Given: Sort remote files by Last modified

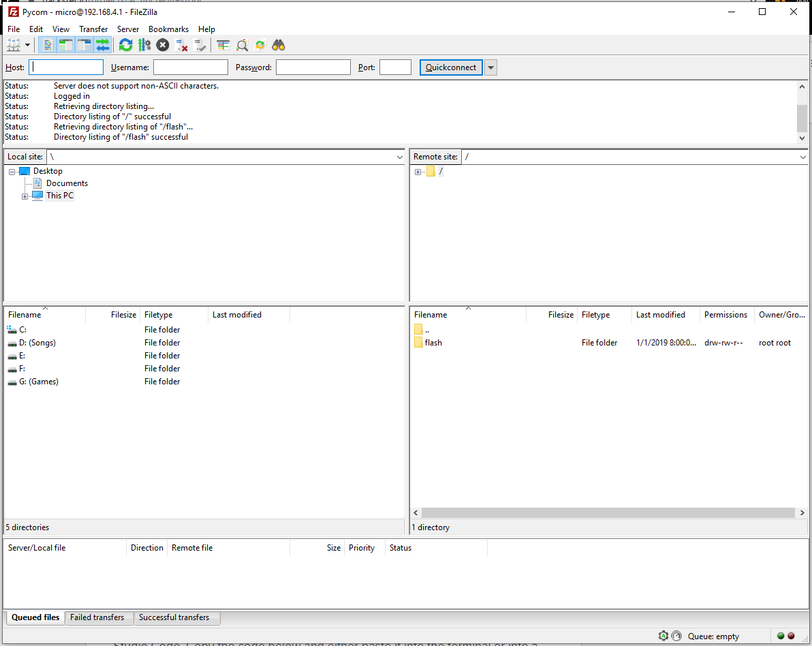Looking at the screenshot, I should point(660,315).
